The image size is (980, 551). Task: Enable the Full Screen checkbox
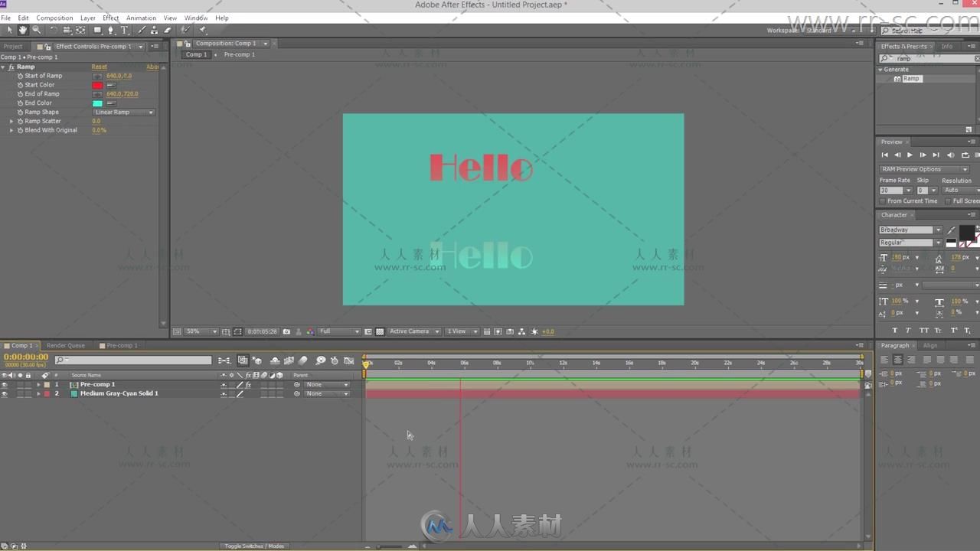pos(948,201)
